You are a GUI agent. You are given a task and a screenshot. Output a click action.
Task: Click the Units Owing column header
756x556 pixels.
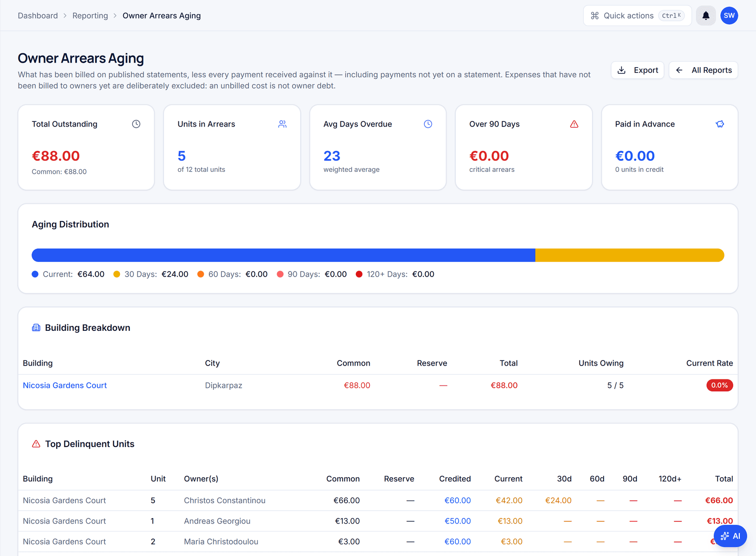[601, 363]
